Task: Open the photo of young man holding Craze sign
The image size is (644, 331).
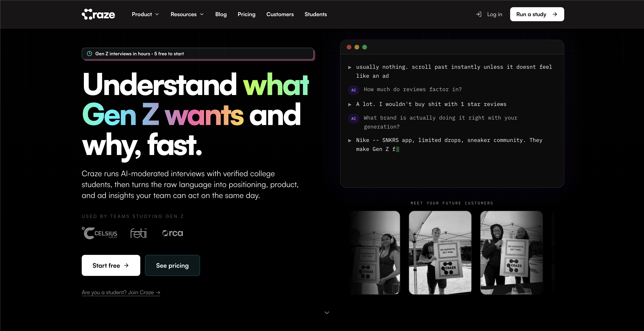Action: point(440,253)
